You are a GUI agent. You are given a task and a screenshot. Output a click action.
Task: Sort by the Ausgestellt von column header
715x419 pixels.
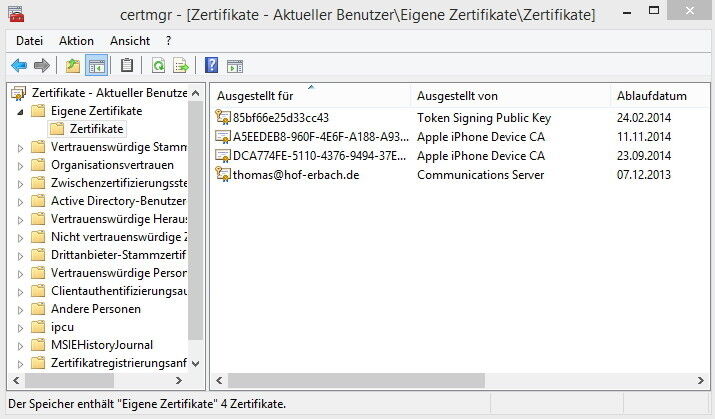click(x=510, y=96)
